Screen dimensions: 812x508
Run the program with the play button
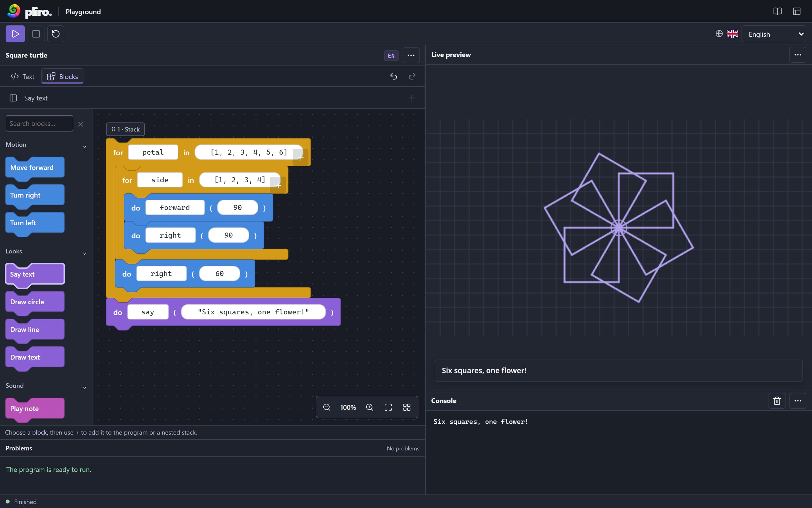pyautogui.click(x=15, y=34)
